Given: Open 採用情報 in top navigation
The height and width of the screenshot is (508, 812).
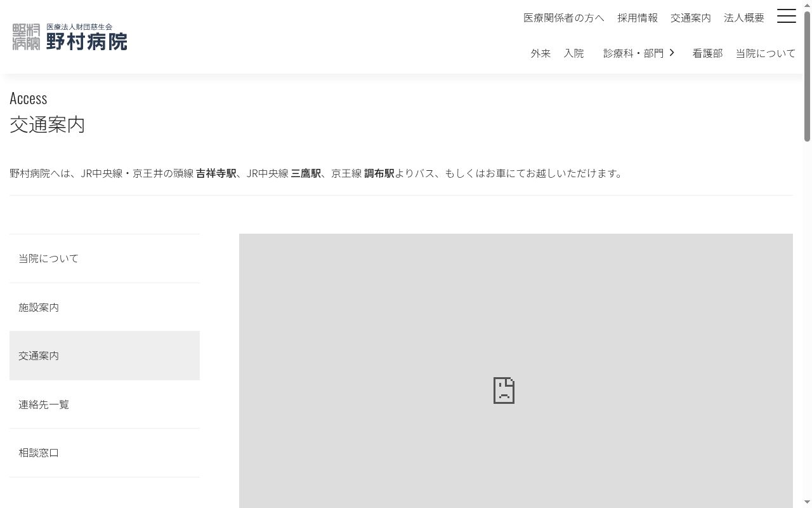Looking at the screenshot, I should tap(638, 18).
